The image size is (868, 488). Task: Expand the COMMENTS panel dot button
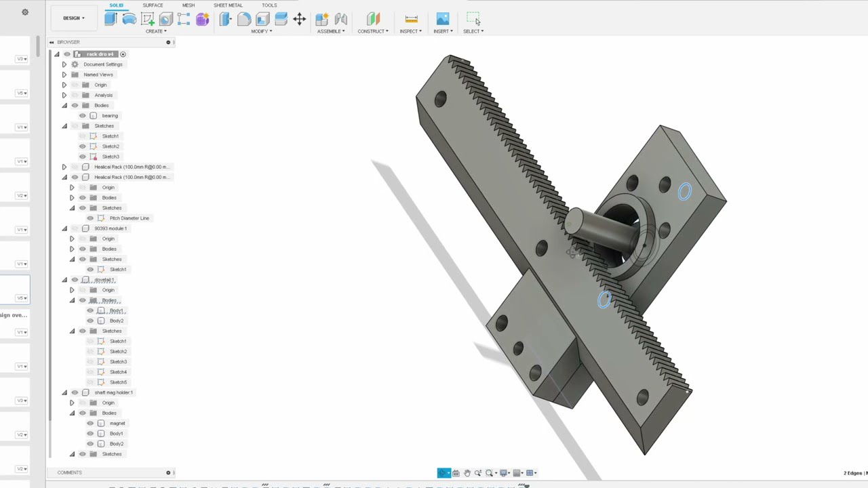click(168, 472)
